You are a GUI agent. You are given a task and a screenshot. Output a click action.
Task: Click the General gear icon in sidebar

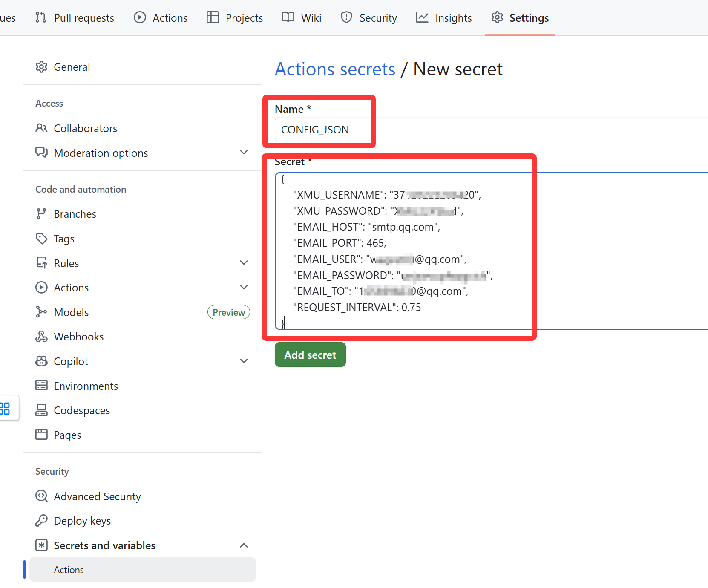click(x=41, y=67)
